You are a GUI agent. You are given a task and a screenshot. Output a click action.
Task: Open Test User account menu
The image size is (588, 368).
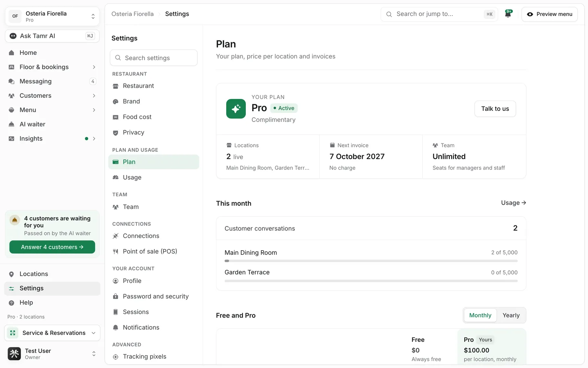click(52, 354)
